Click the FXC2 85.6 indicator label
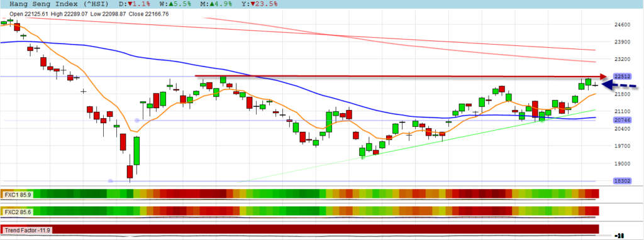The width and height of the screenshot is (644, 240). (x=18, y=212)
